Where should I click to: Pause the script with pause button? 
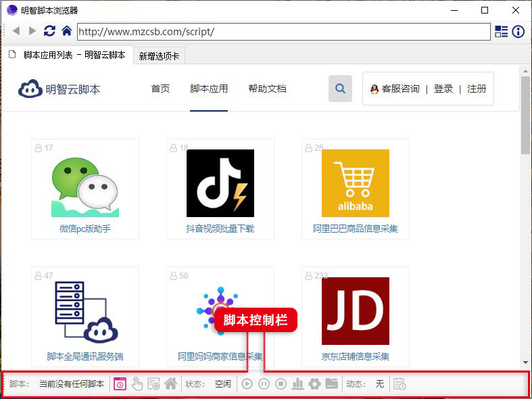pos(264,384)
